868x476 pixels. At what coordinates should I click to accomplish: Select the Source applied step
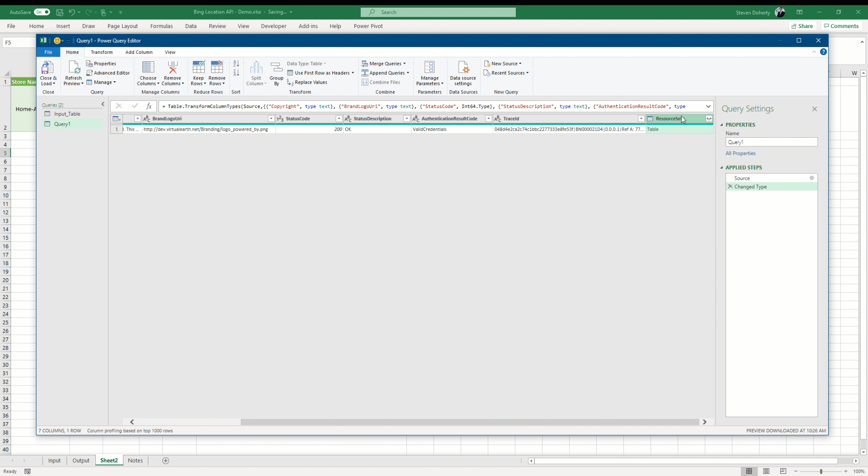tap(771, 178)
